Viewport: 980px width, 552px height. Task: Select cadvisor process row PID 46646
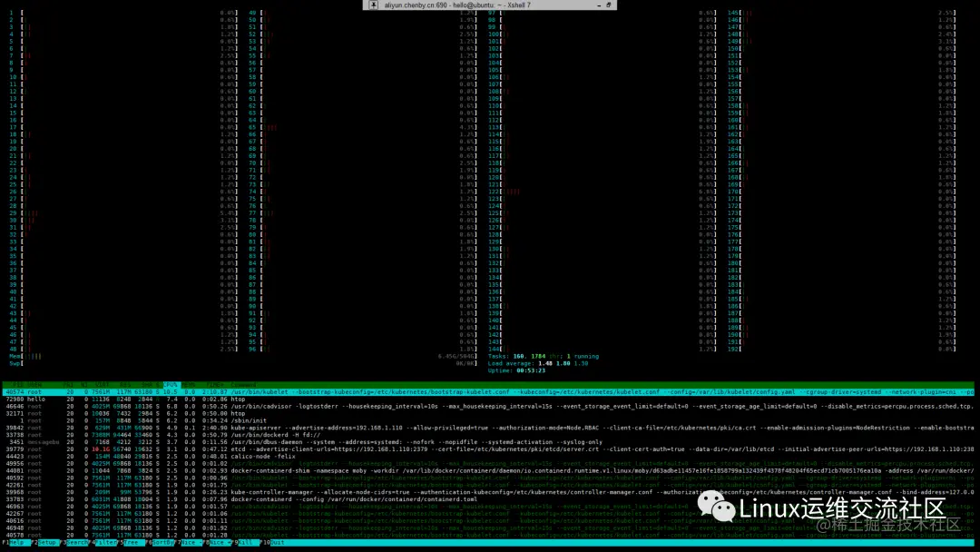coord(489,407)
